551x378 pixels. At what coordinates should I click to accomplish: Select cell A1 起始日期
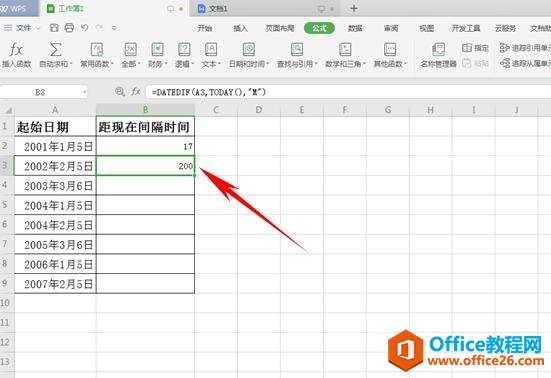point(55,126)
